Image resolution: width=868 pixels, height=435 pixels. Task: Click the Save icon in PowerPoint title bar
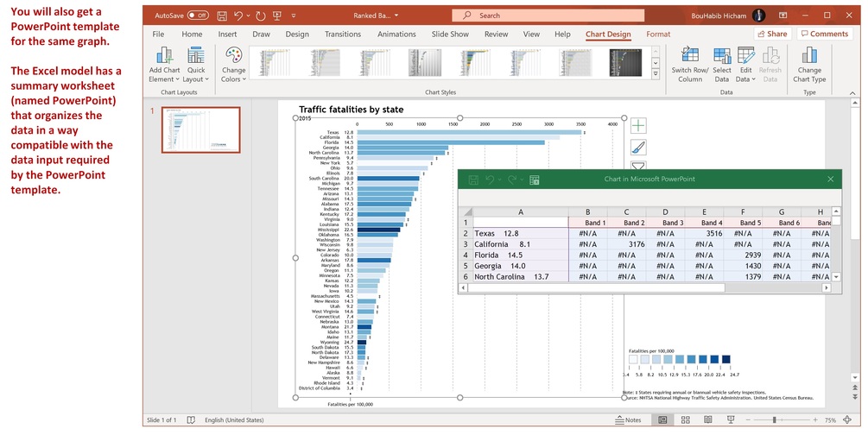222,16
